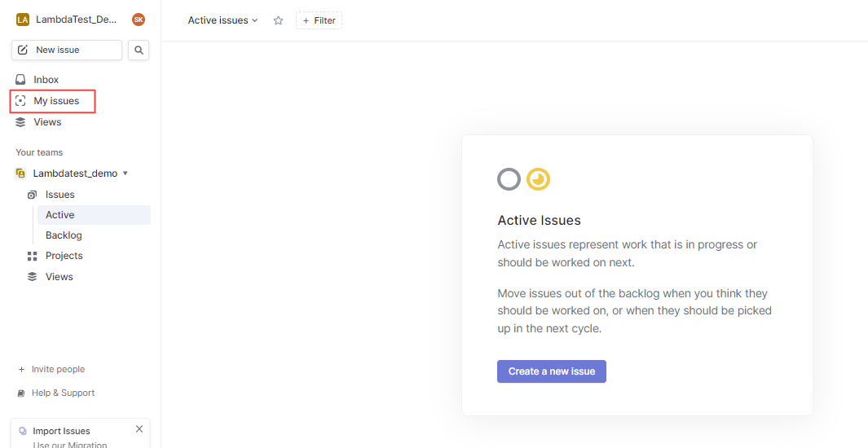The width and height of the screenshot is (868, 448).
Task: Click the Lambdatest_demo team icon
Action: [21, 173]
